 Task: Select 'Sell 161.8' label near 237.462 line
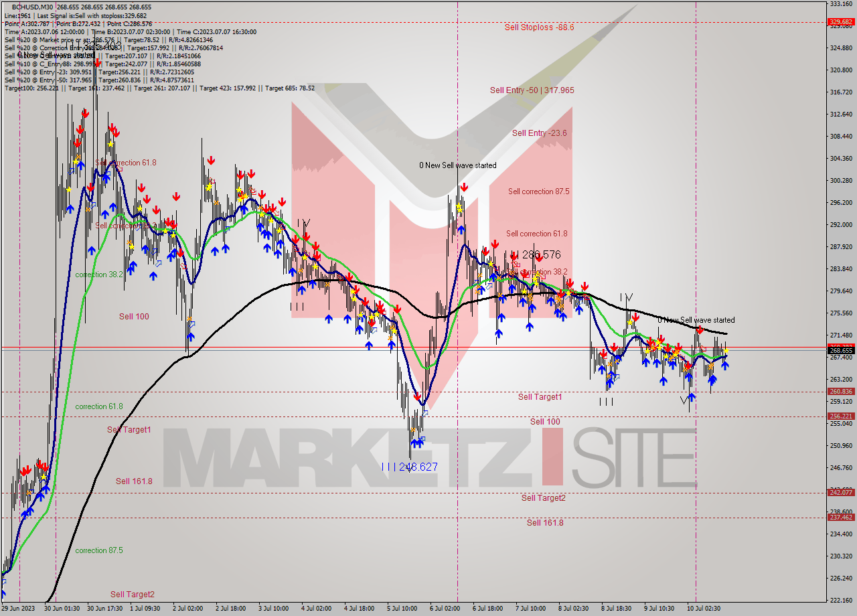544,522
